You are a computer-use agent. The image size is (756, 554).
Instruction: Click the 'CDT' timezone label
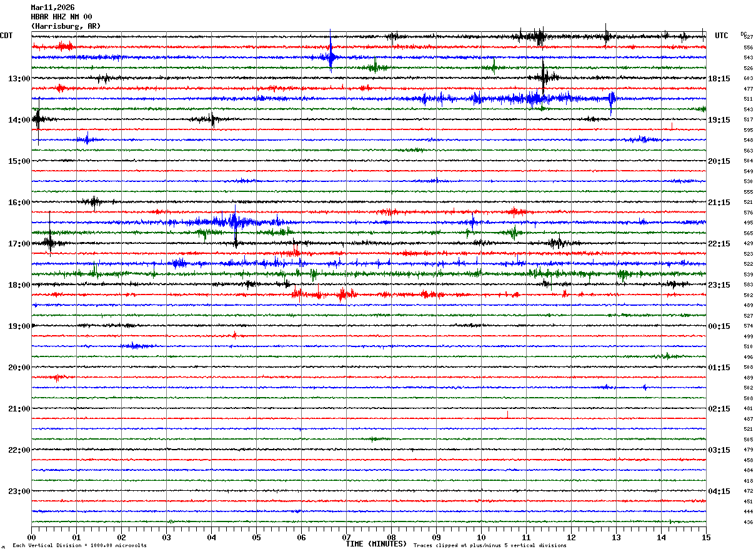point(6,36)
